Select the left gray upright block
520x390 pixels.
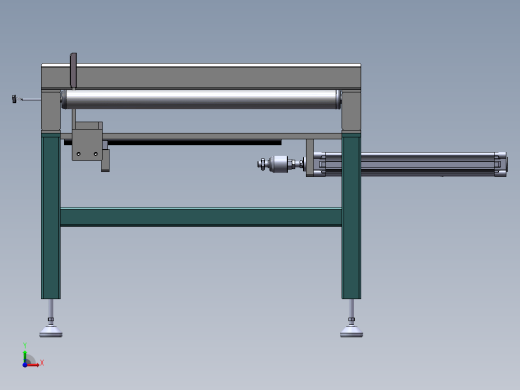coord(51,111)
